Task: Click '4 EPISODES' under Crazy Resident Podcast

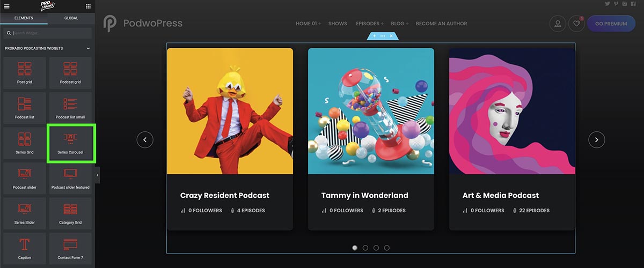Action: (x=247, y=211)
